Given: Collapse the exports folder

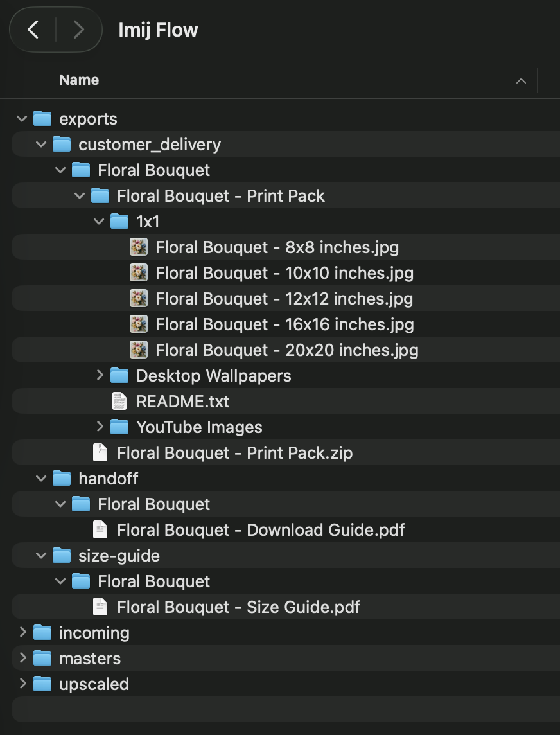Looking at the screenshot, I should pyautogui.click(x=21, y=118).
